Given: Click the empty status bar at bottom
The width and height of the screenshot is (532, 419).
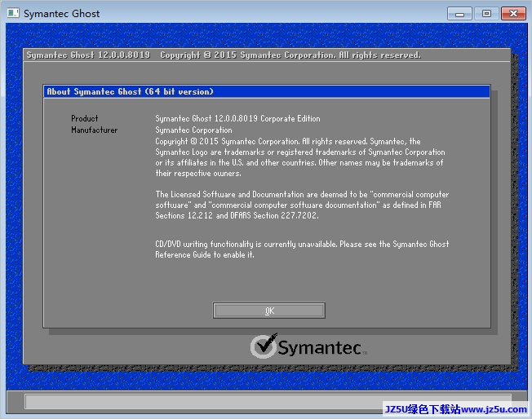Looking at the screenshot, I should tap(268, 401).
